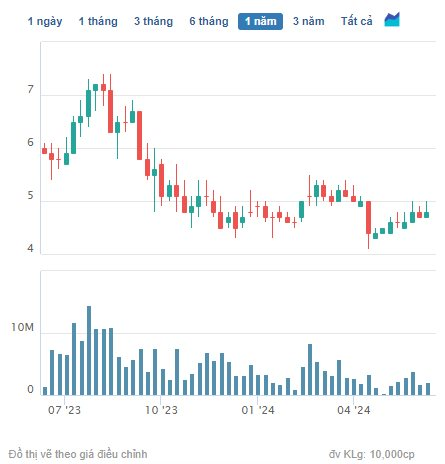The height and width of the screenshot is (464, 445).
Task: Click the first red candlestick on the left
Action: tap(44, 151)
